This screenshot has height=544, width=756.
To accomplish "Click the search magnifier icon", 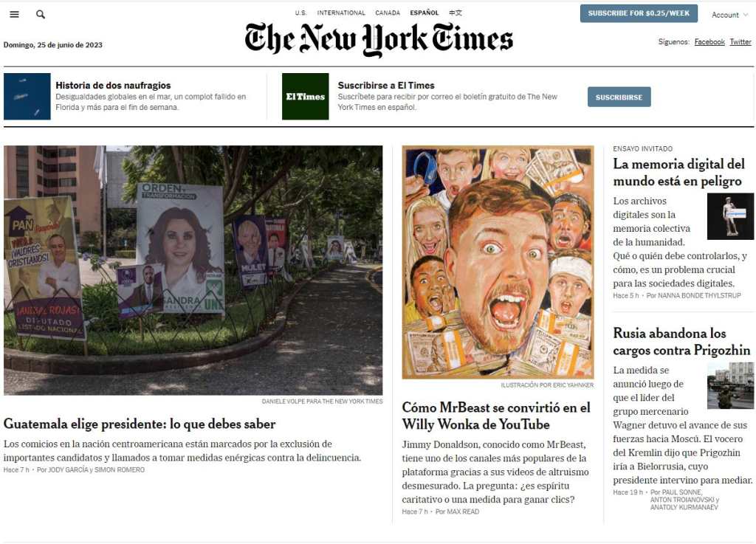I will [x=41, y=15].
